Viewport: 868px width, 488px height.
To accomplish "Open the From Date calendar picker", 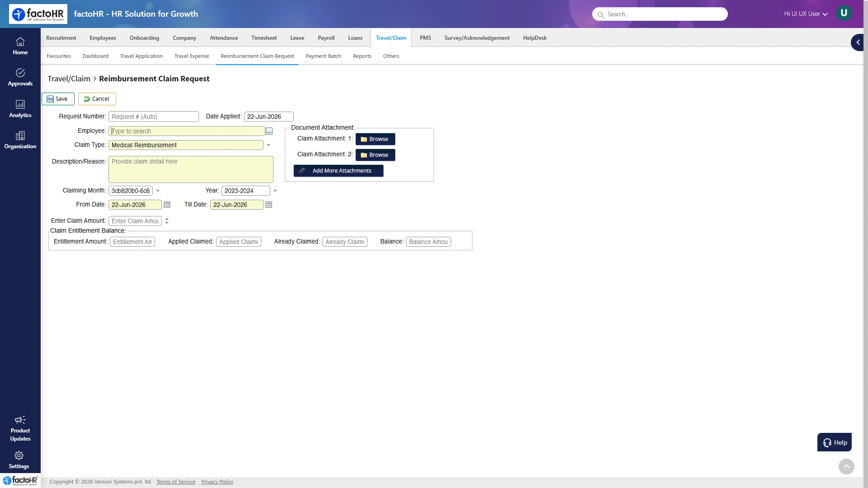I will (167, 205).
